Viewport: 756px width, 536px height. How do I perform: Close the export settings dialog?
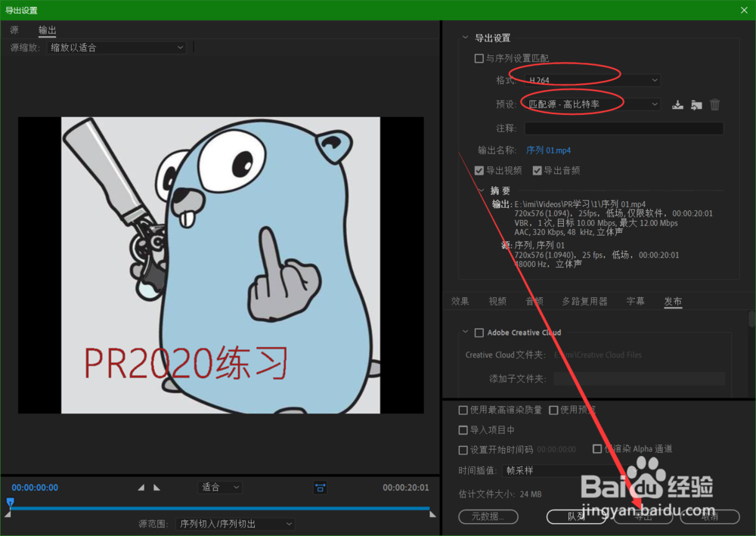pos(744,10)
